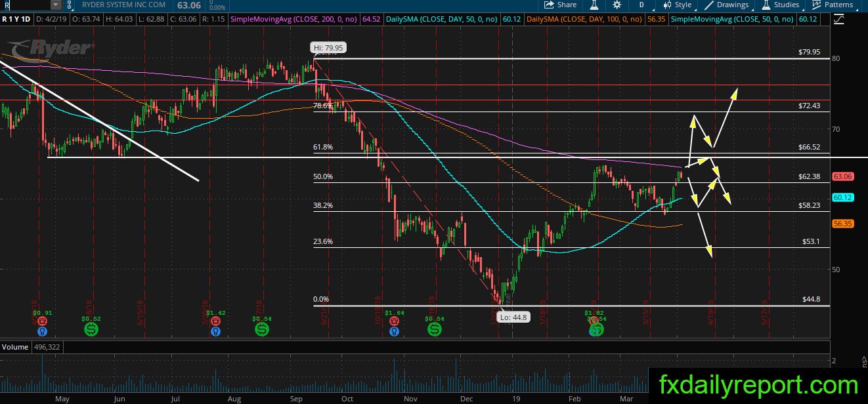Click the $44.8 Fibonacci level label
Image resolution: width=868 pixels, height=404 pixels.
click(x=811, y=299)
